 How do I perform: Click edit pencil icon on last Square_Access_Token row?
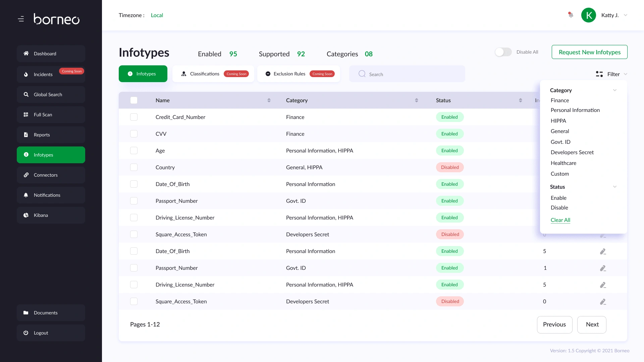(603, 302)
